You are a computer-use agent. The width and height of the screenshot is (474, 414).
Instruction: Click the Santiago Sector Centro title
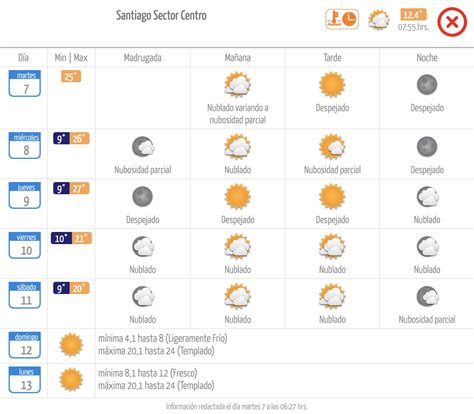[161, 15]
